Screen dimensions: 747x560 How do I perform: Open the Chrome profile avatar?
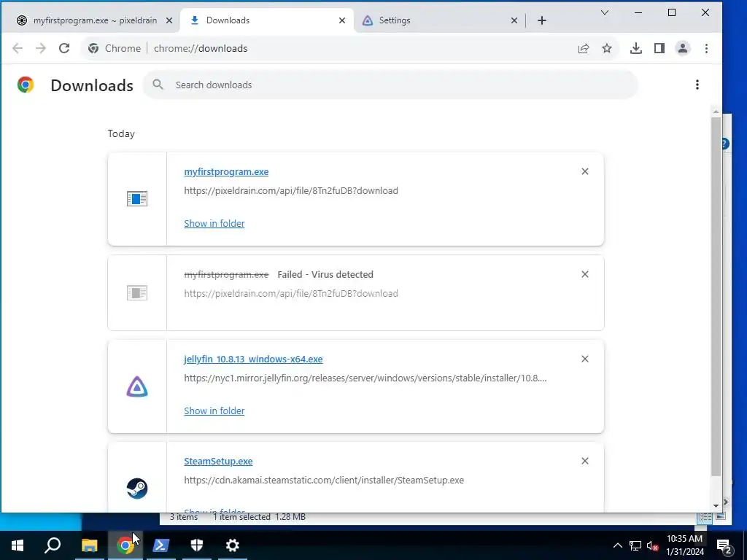pos(683,48)
